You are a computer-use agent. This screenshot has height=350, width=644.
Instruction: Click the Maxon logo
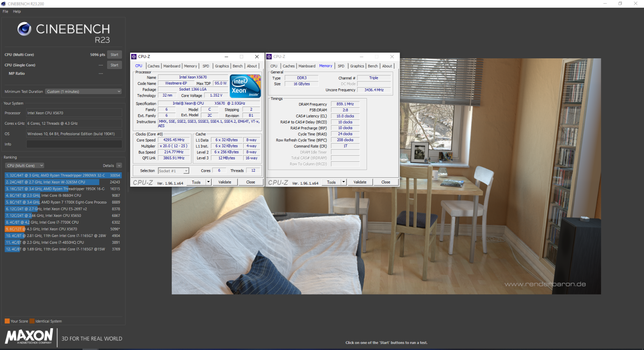[29, 336]
